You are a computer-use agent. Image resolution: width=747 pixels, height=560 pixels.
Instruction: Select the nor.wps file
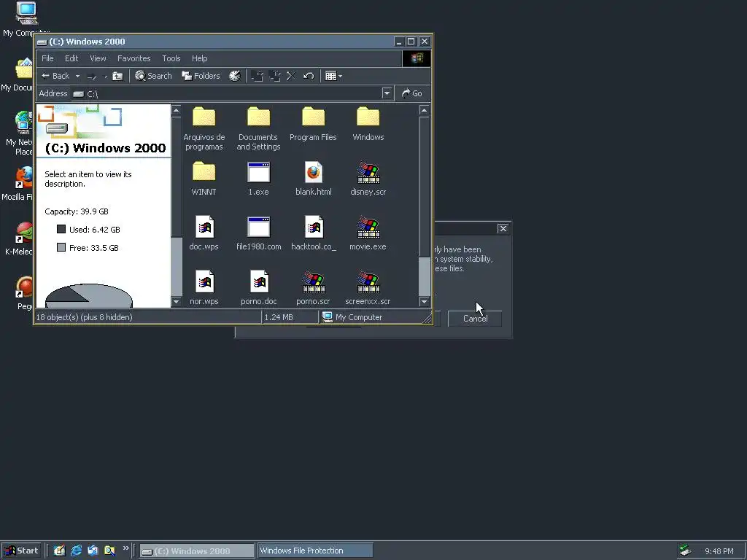point(204,288)
